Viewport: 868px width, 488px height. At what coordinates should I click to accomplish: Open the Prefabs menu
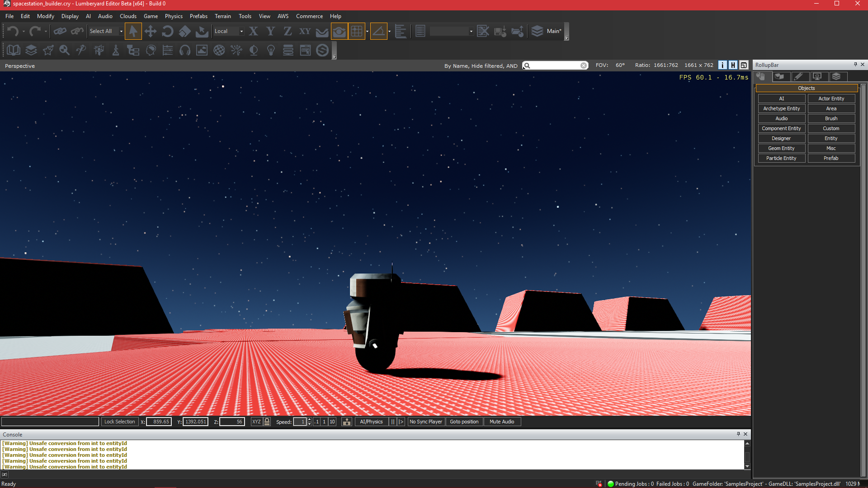point(198,16)
